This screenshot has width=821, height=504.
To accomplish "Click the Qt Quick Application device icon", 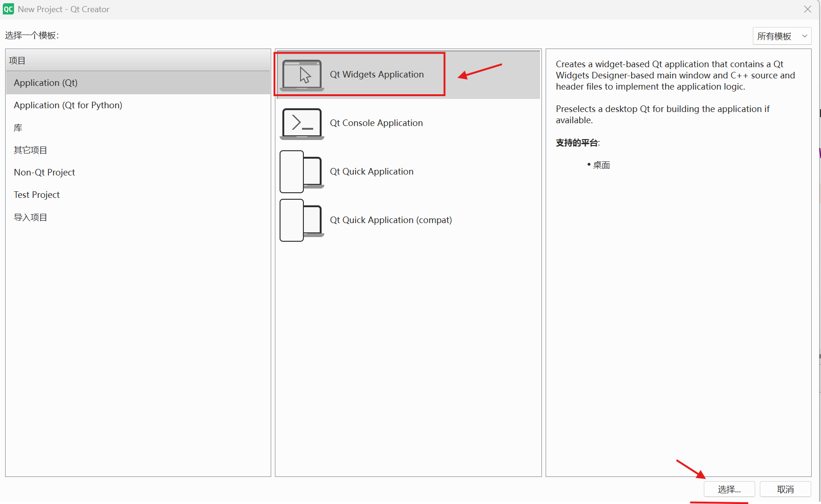I will [x=302, y=172].
